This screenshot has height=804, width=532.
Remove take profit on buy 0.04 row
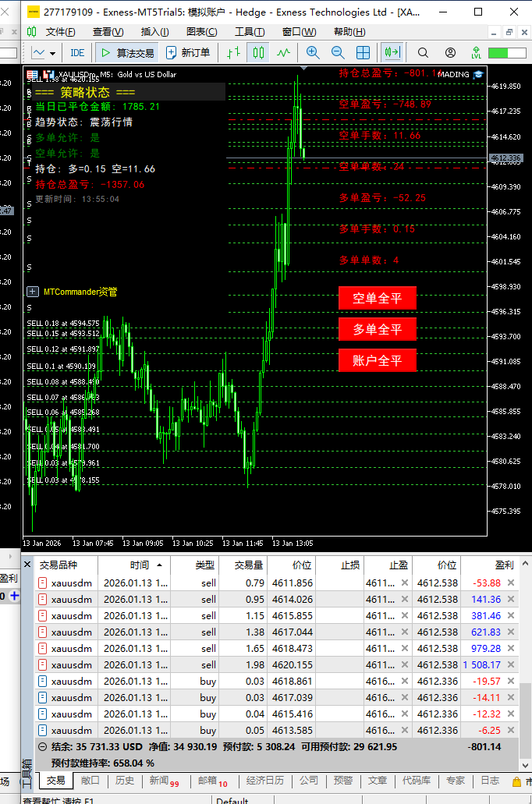405,714
